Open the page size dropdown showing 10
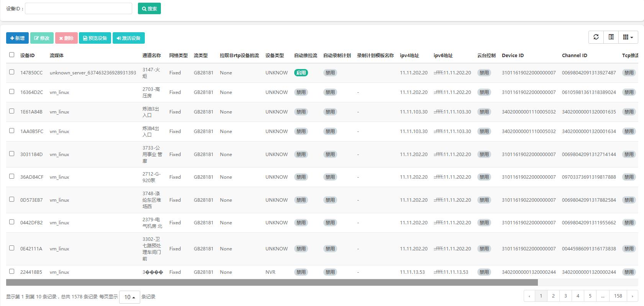The width and height of the screenshot is (644, 306). click(x=129, y=297)
